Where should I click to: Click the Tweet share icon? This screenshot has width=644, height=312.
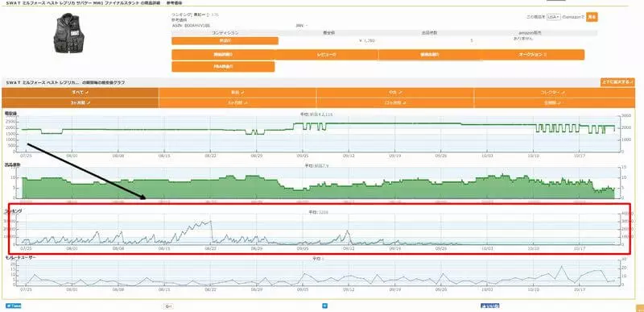click(x=13, y=306)
